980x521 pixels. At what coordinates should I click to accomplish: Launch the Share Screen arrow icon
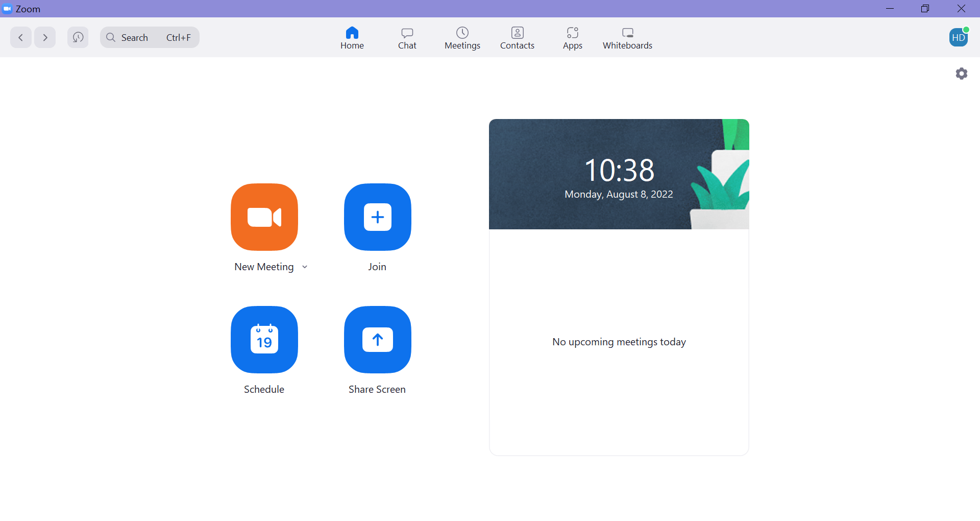[x=378, y=340]
